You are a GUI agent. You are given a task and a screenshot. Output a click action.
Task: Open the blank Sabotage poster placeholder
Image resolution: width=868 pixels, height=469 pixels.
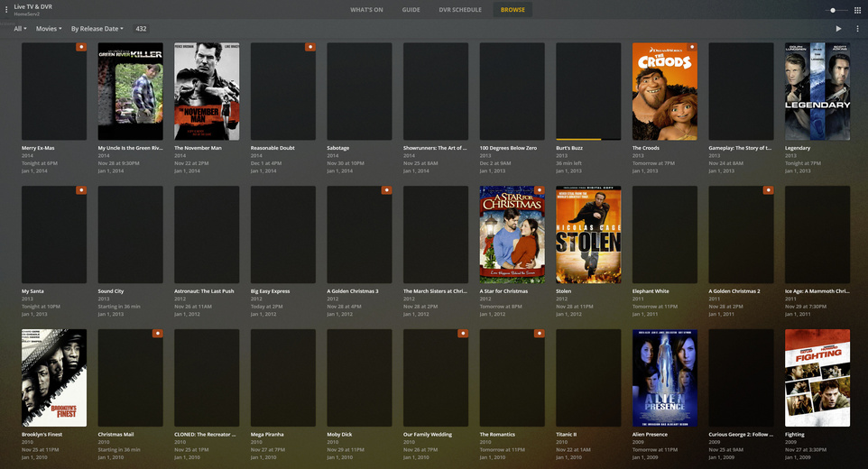359,91
